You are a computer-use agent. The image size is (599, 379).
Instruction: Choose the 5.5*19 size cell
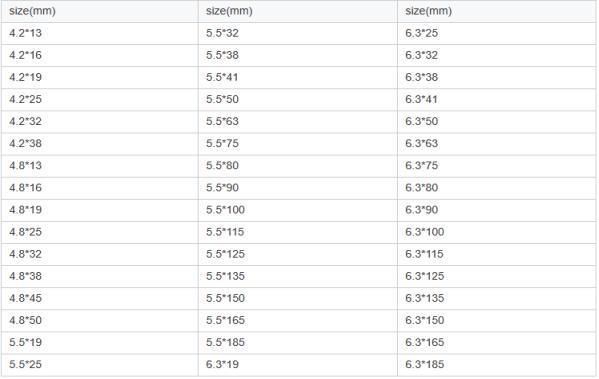(x=100, y=343)
